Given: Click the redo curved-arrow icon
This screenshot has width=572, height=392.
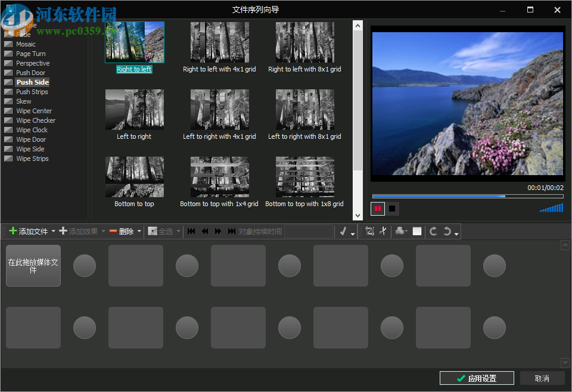Looking at the screenshot, I should click(433, 231).
